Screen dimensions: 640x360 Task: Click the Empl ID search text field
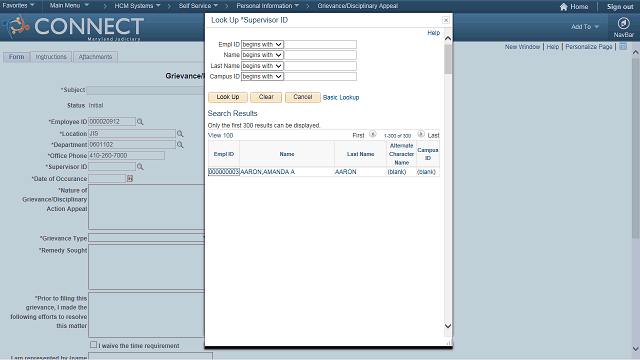click(x=320, y=44)
